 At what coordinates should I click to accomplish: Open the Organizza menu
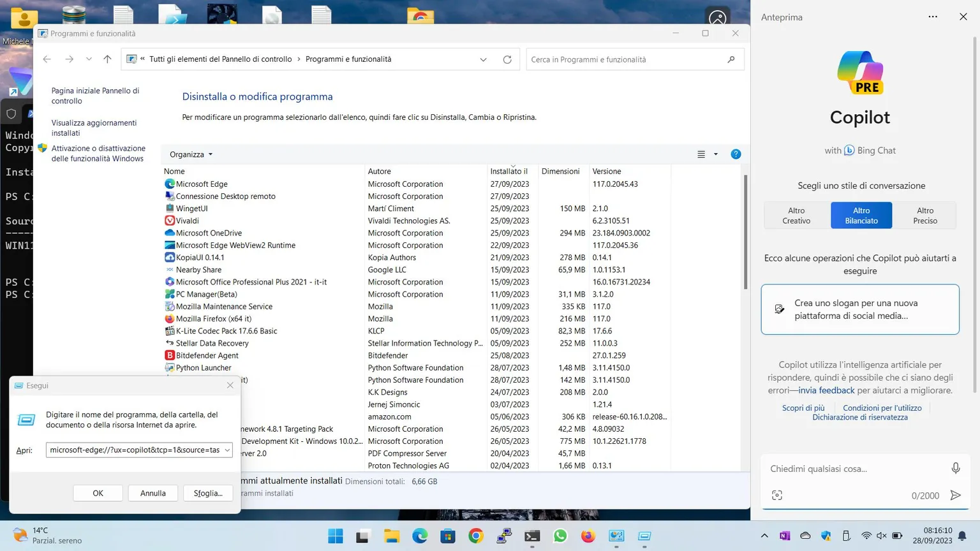tap(189, 154)
